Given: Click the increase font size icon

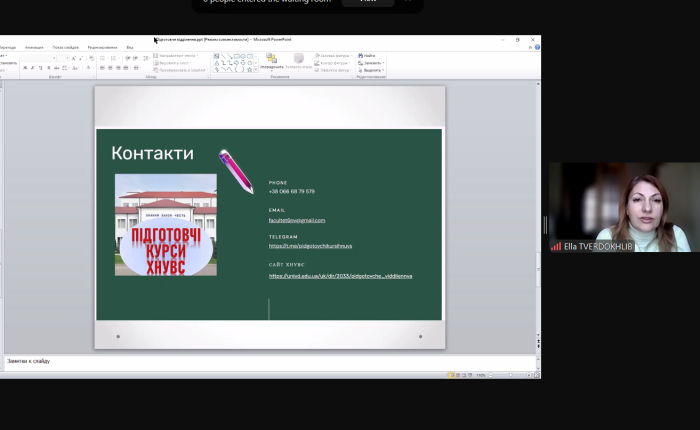Looking at the screenshot, I should pos(72,58).
